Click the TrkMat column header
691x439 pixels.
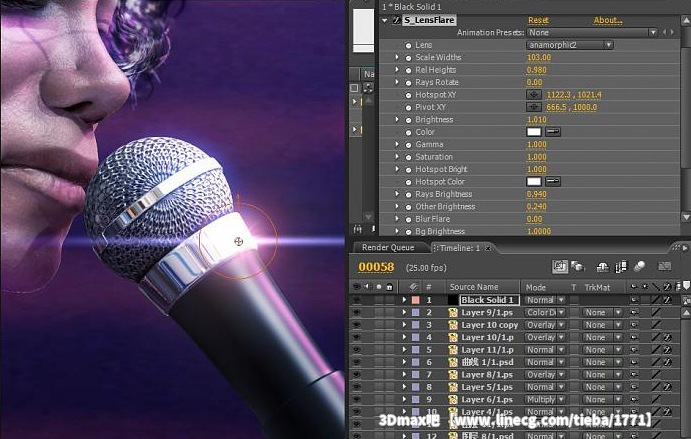597,287
